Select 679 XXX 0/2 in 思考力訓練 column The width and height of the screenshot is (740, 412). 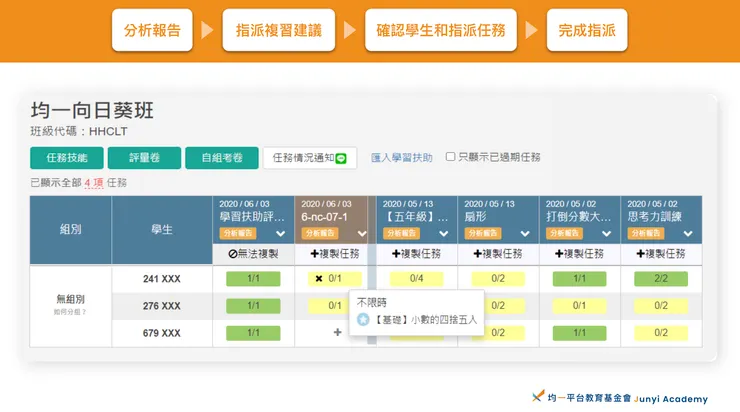point(661,333)
